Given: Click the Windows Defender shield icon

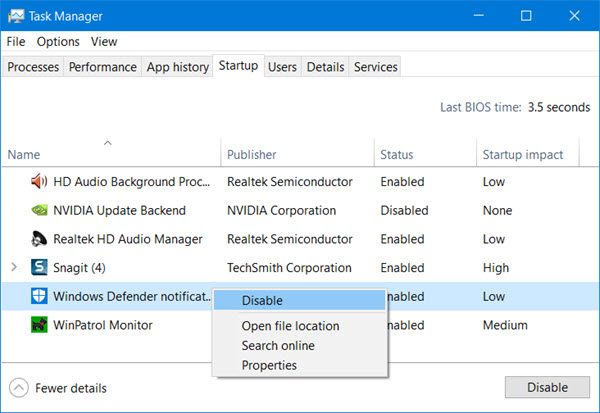Looking at the screenshot, I should (39, 296).
